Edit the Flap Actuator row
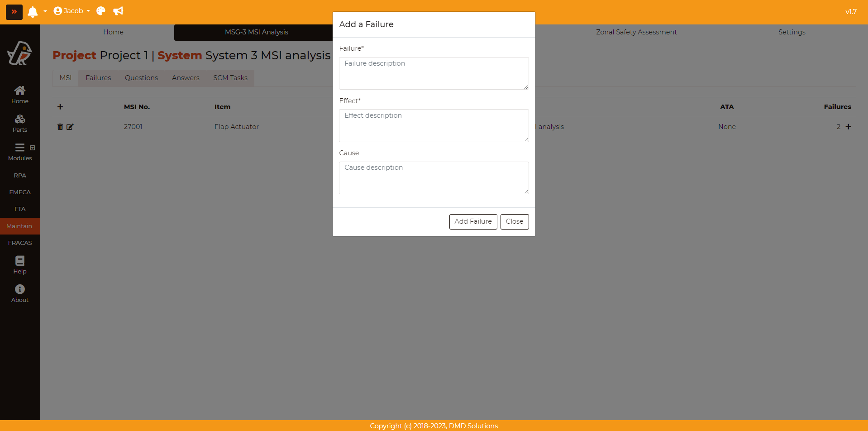The width and height of the screenshot is (868, 431). 70,127
